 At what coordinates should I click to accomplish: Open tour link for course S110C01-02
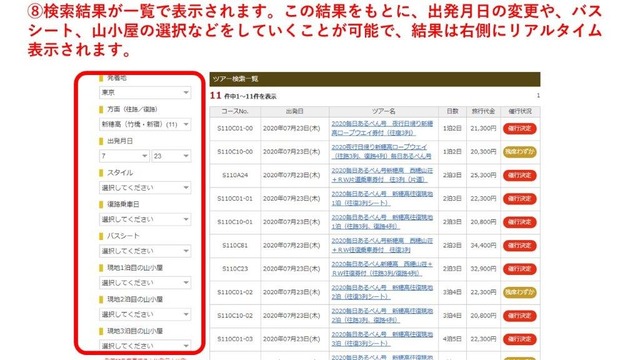pyautogui.click(x=382, y=292)
